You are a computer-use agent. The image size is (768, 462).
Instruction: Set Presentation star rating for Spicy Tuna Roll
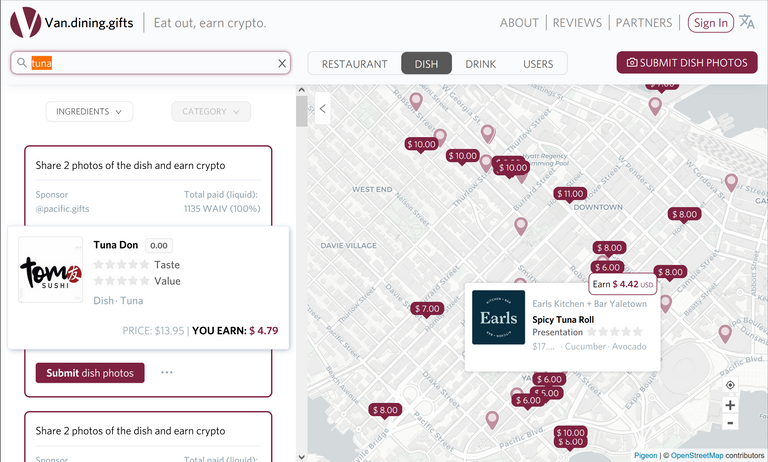(x=614, y=332)
